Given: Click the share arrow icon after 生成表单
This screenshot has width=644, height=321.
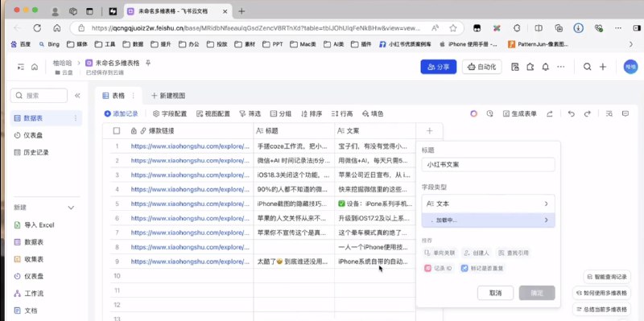Looking at the screenshot, I should [550, 113].
